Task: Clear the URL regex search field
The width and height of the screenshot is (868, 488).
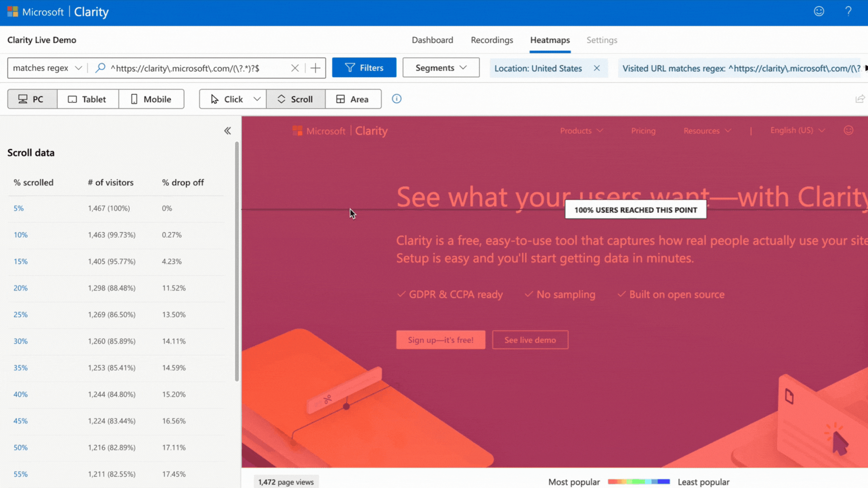Action: point(295,68)
